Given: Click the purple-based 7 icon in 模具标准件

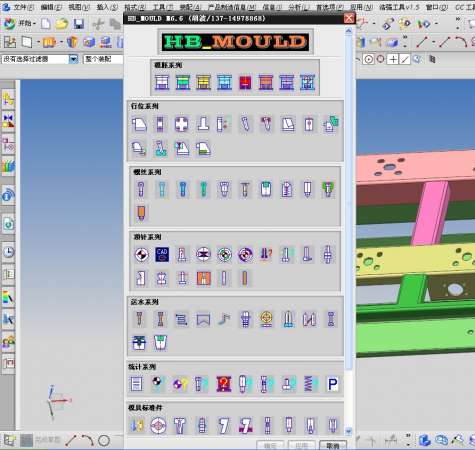Looking at the screenshot, I should (246, 426).
